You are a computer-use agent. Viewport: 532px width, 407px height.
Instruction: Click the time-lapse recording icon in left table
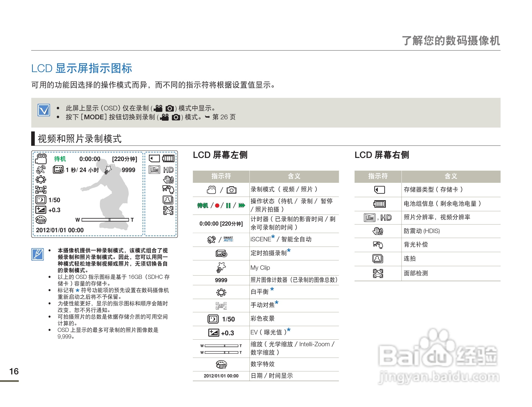221,253
